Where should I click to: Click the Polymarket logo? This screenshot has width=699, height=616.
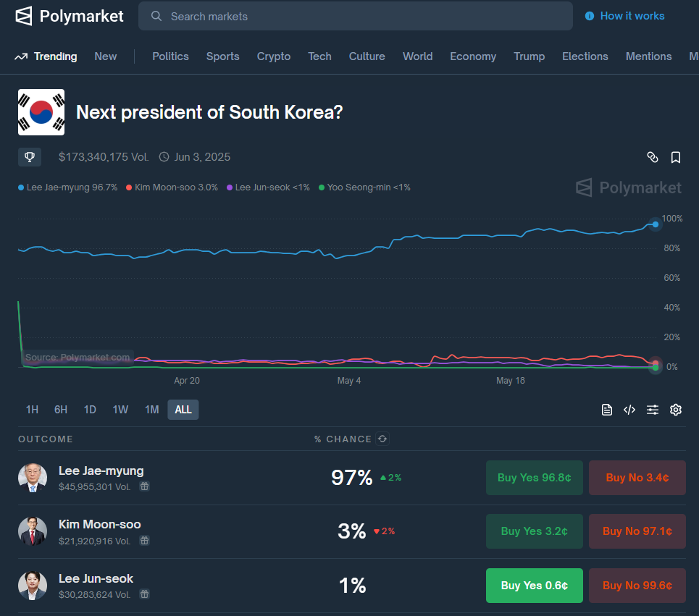click(69, 16)
